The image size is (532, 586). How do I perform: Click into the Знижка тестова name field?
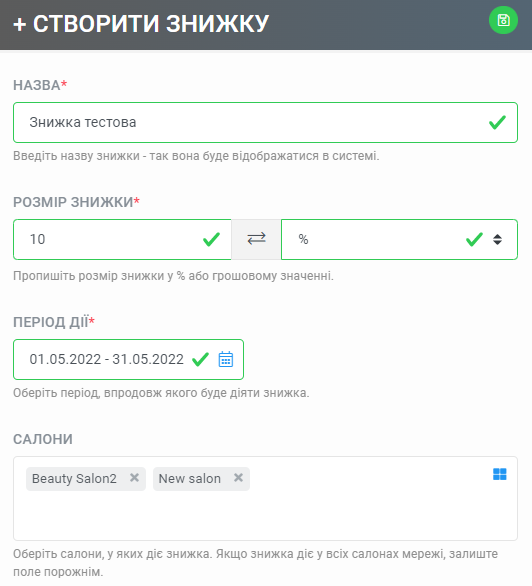265,122
